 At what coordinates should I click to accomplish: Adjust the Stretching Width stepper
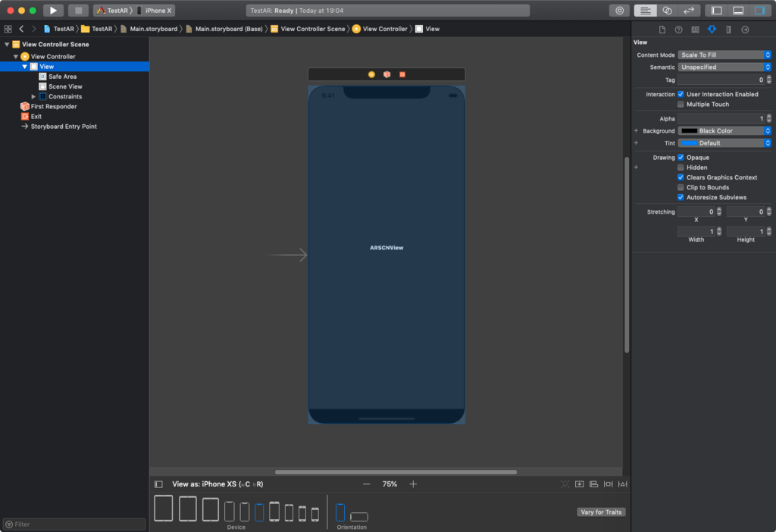point(719,232)
